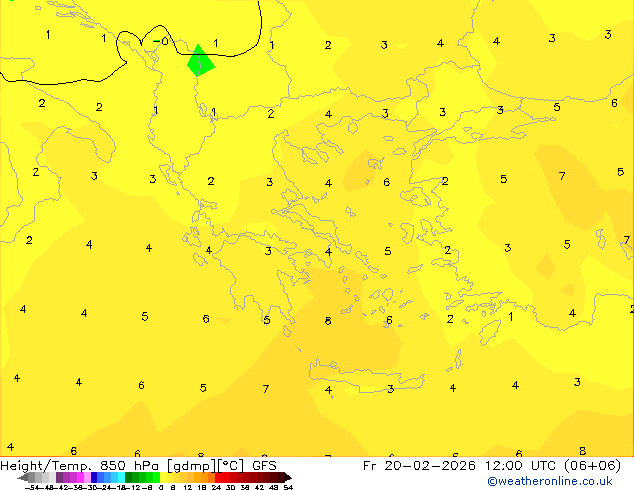Click the dark maroon right arrow end of legend
This screenshot has height=490, width=634.
(288, 477)
